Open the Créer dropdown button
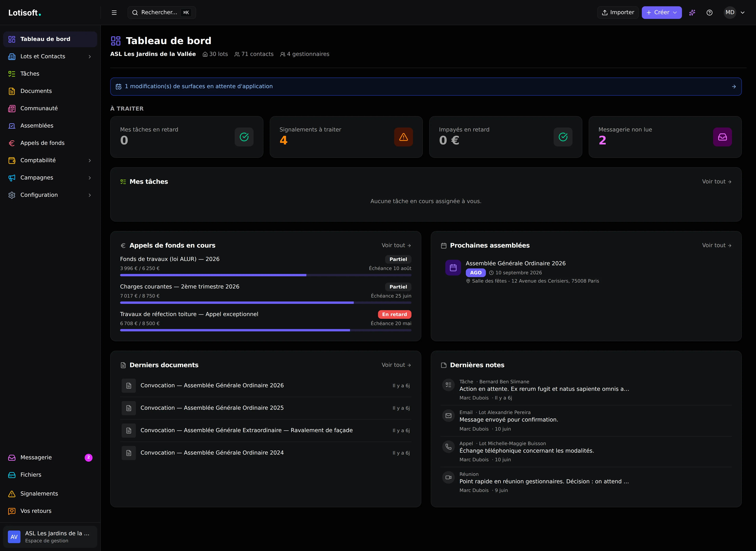The width and height of the screenshot is (756, 551). pyautogui.click(x=661, y=13)
